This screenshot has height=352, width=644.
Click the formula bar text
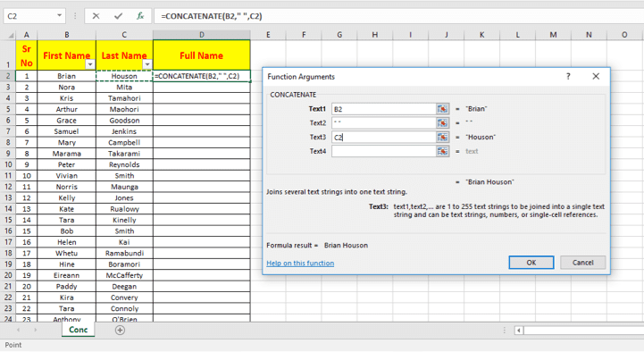pyautogui.click(x=212, y=16)
